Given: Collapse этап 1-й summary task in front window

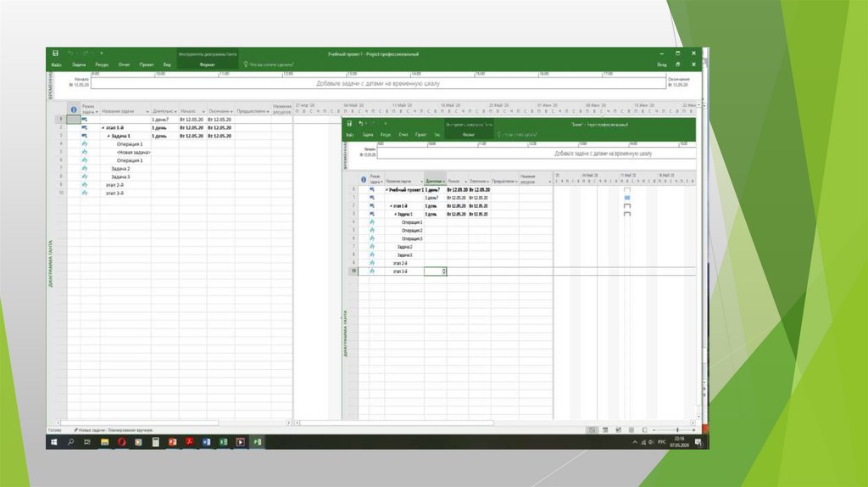Looking at the screenshot, I should 391,205.
